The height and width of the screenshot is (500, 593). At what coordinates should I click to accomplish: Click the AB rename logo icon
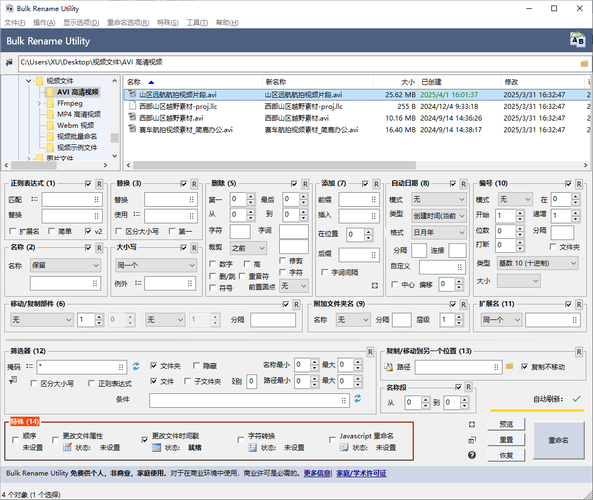pyautogui.click(x=577, y=40)
